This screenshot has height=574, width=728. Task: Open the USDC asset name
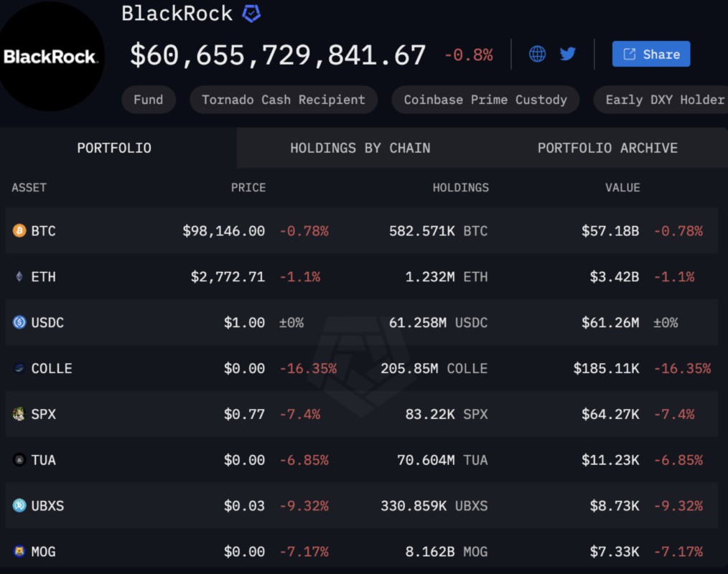pyautogui.click(x=47, y=322)
